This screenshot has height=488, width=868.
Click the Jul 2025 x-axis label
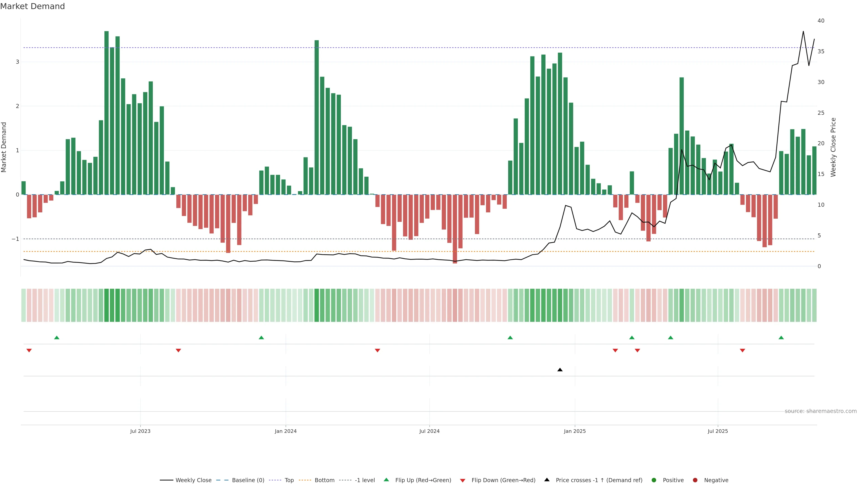click(x=718, y=431)
